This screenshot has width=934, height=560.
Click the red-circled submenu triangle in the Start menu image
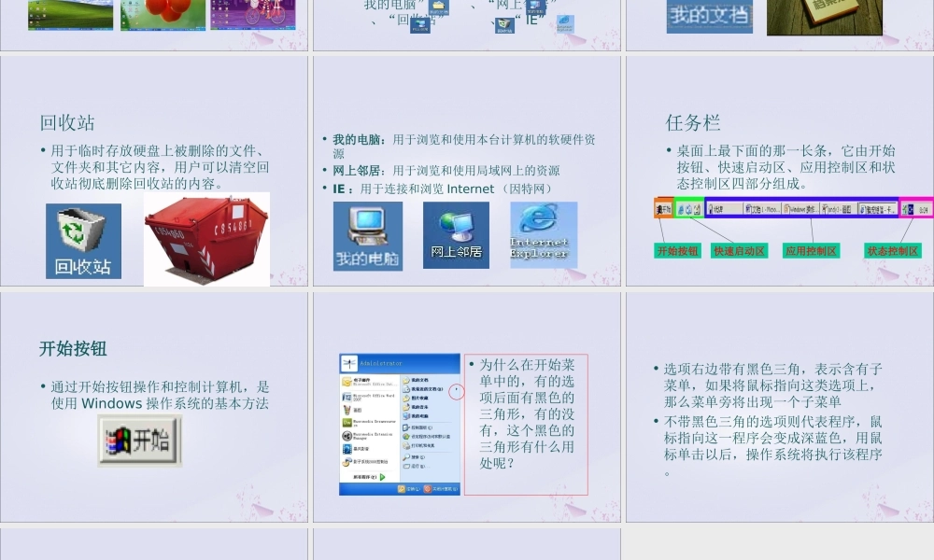click(457, 392)
